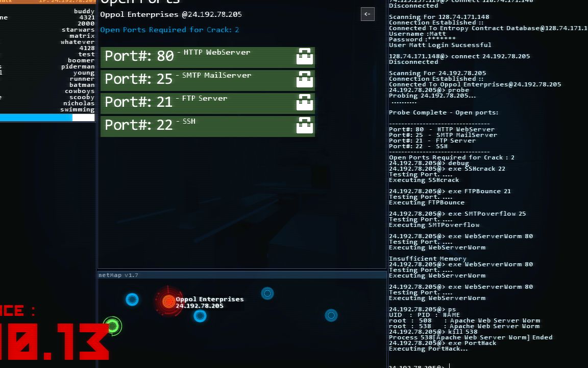This screenshot has height=368, width=588.
Task: Click the lock icon on the SMTP MailServer row
Action: click(x=305, y=80)
